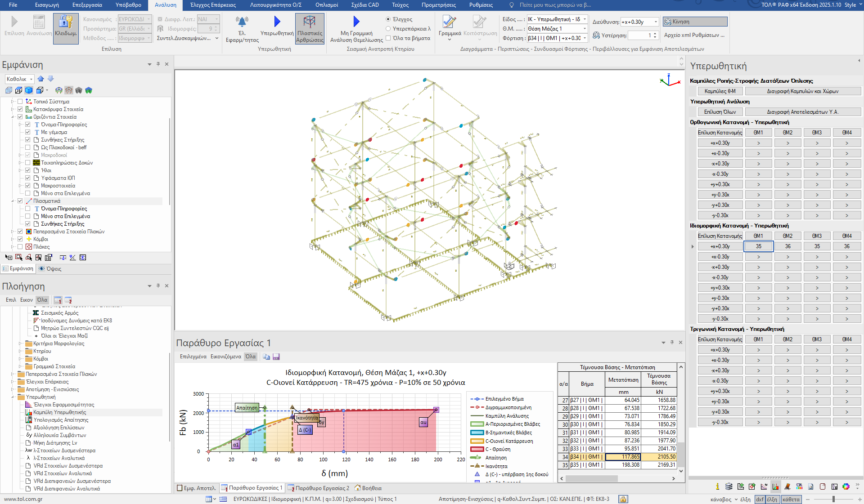The height and width of the screenshot is (504, 864).
Task: Enable the Τοπικό Σύστημα checkbox
Action: tap(20, 102)
